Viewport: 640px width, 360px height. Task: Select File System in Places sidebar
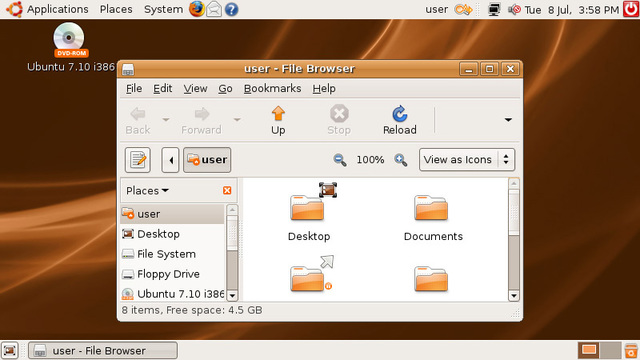click(173, 254)
